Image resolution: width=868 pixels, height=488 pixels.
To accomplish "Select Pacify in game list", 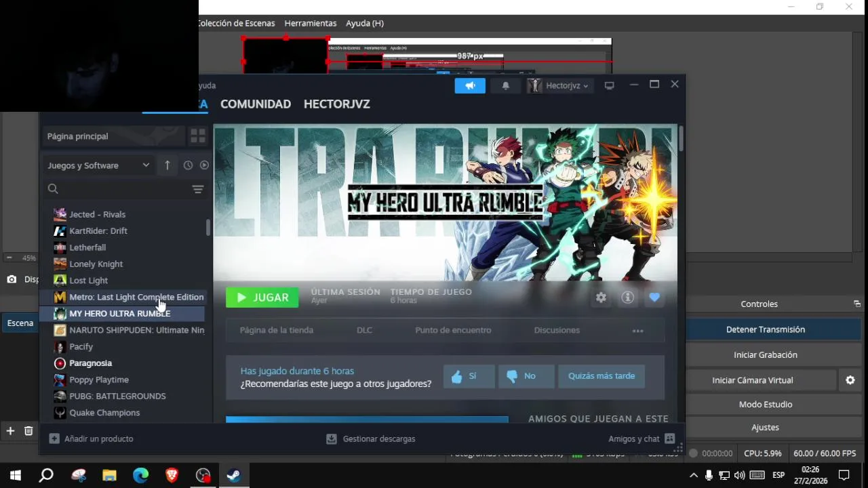I will 128,346.
